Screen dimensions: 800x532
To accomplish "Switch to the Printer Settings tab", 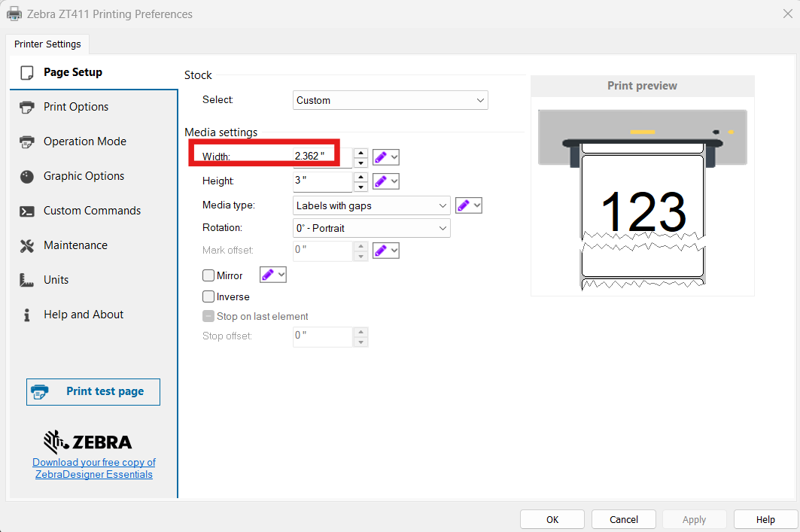I will [47, 44].
